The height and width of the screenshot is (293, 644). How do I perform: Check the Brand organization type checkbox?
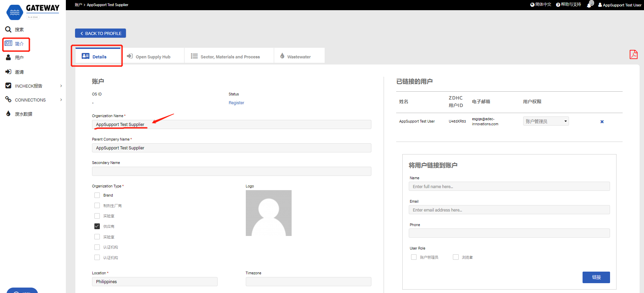[97, 195]
